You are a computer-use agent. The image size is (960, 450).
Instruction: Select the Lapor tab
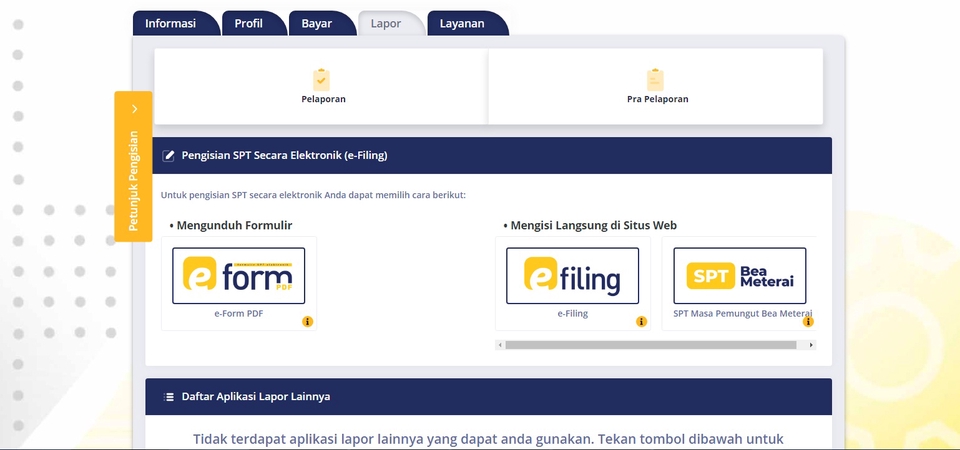[391, 23]
